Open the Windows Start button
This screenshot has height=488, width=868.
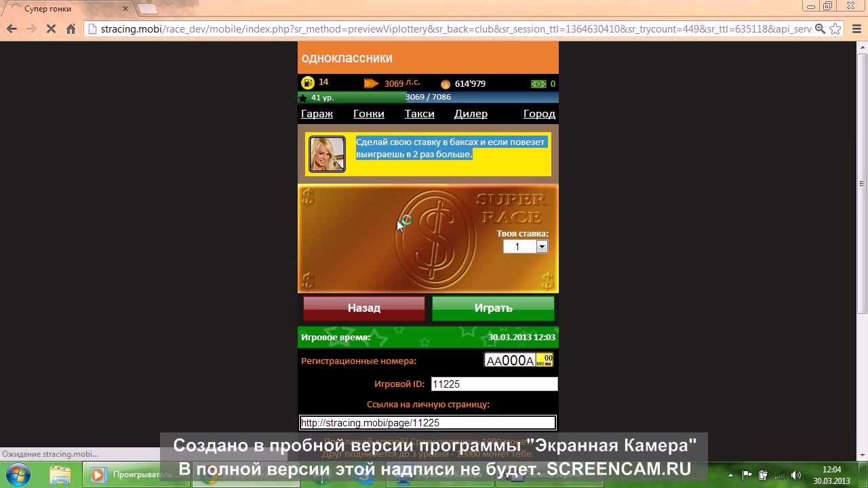click(18, 474)
